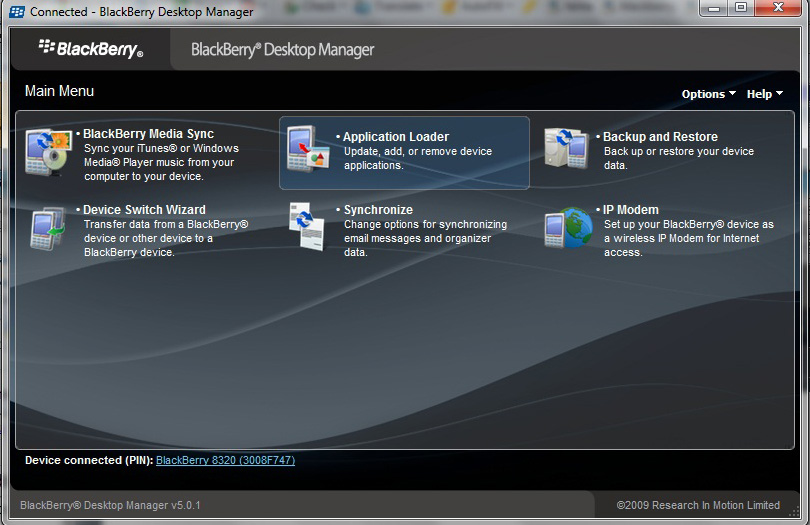Click the 'Update, add, or remove device' description
Image resolution: width=810 pixels, height=525 pixels.
coord(418,151)
